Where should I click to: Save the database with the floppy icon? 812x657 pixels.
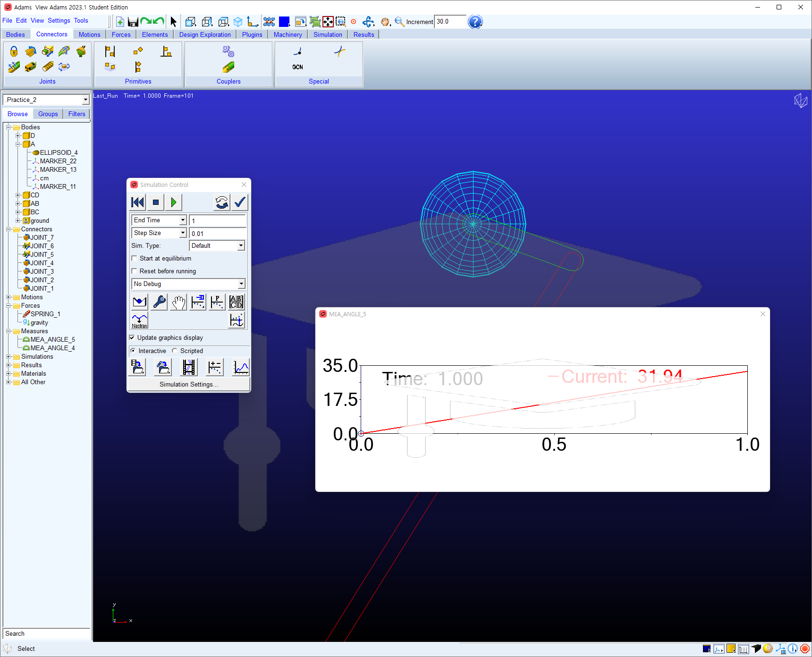[x=133, y=22]
